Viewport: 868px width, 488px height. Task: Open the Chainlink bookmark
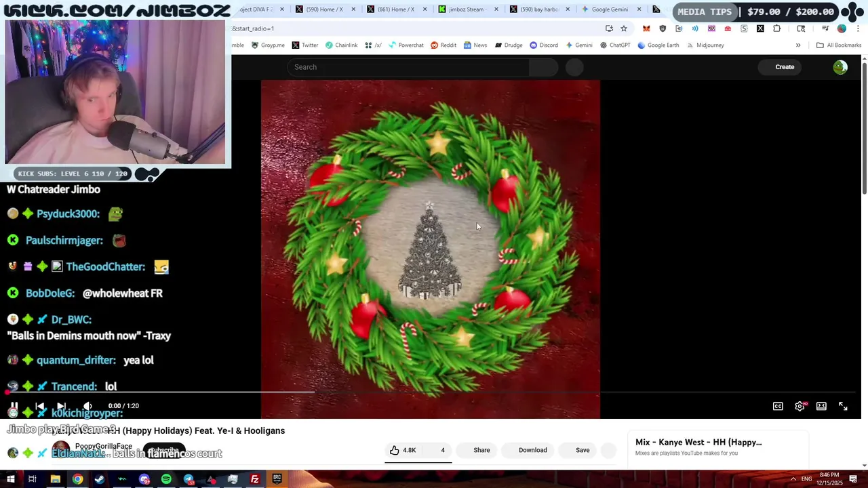click(x=341, y=45)
